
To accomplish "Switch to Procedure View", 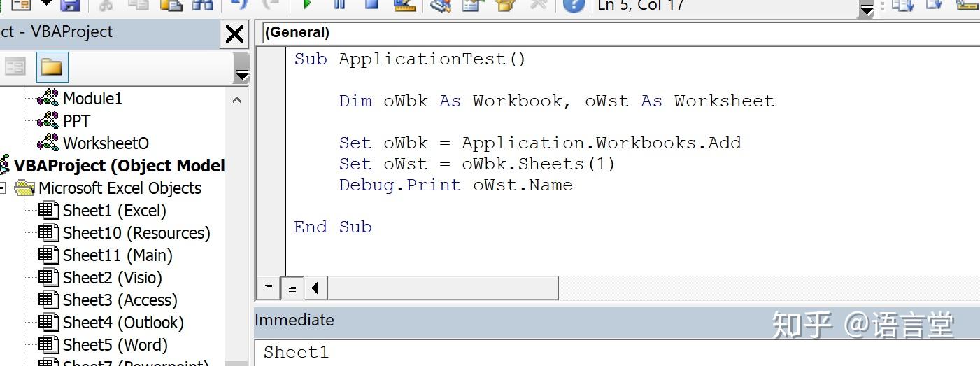I will [x=269, y=288].
